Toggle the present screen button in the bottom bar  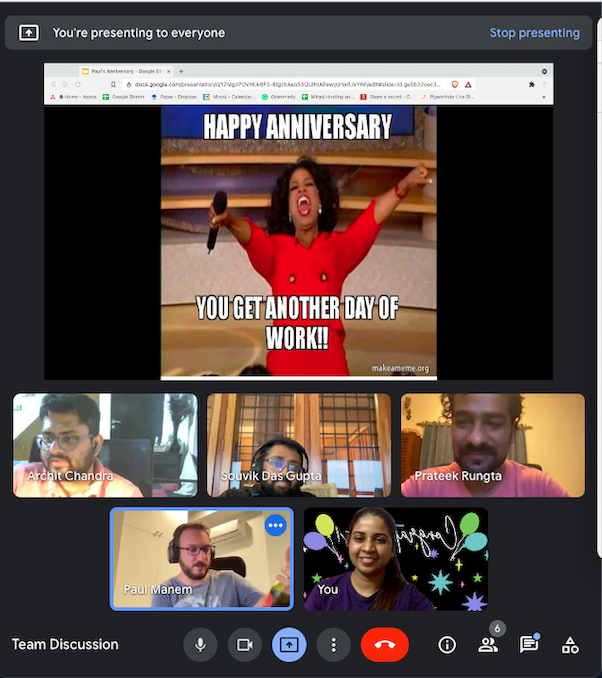pyautogui.click(x=289, y=645)
